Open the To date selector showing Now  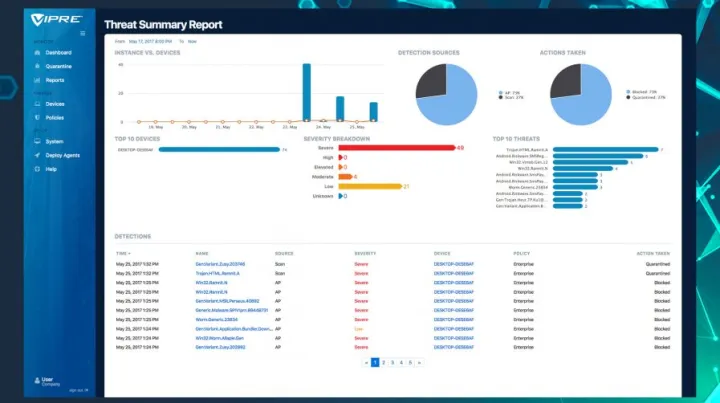pos(192,42)
